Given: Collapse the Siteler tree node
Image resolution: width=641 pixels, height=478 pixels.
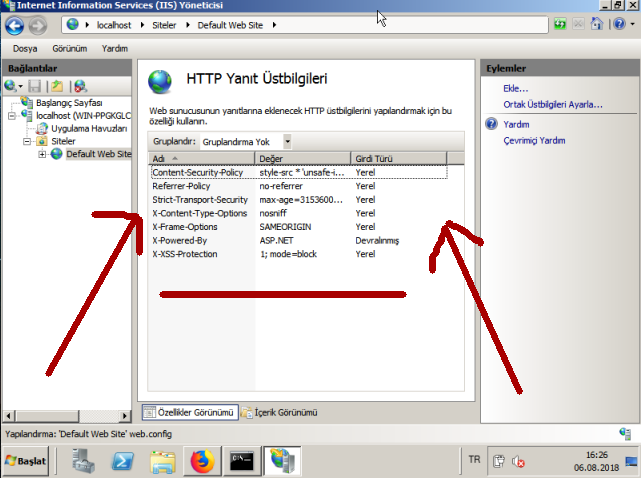Looking at the screenshot, I should (x=27, y=141).
